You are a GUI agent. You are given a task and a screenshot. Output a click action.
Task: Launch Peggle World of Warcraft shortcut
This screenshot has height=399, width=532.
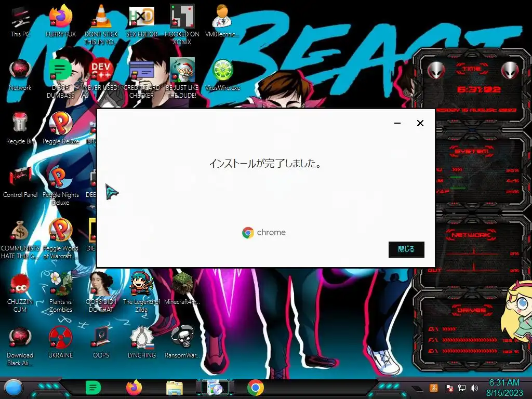[x=61, y=239]
